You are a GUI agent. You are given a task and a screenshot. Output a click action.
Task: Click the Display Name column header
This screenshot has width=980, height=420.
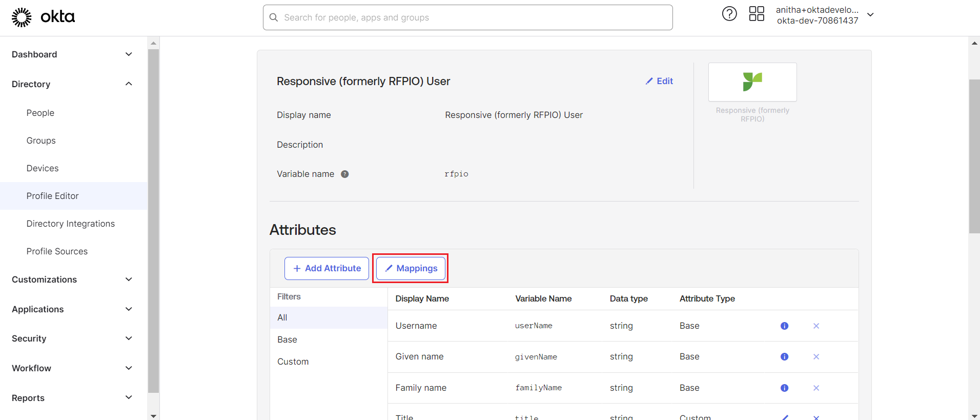pos(422,298)
